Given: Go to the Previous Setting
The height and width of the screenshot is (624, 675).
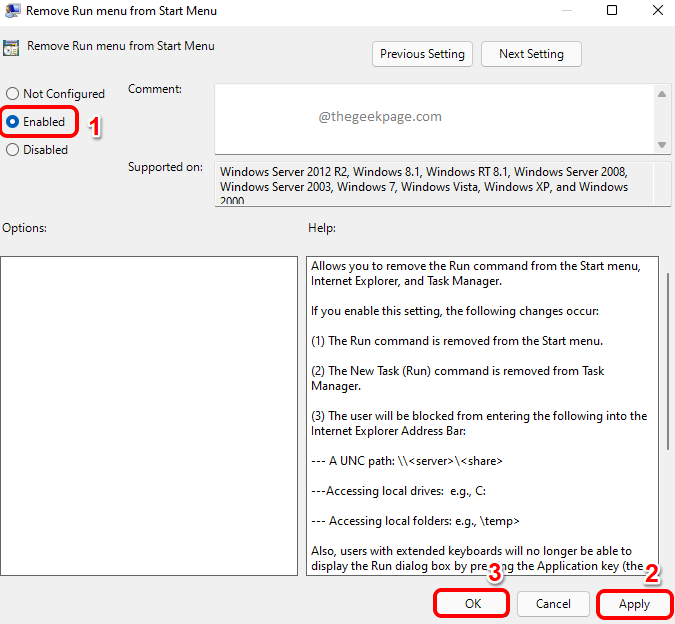Looking at the screenshot, I should (x=422, y=54).
